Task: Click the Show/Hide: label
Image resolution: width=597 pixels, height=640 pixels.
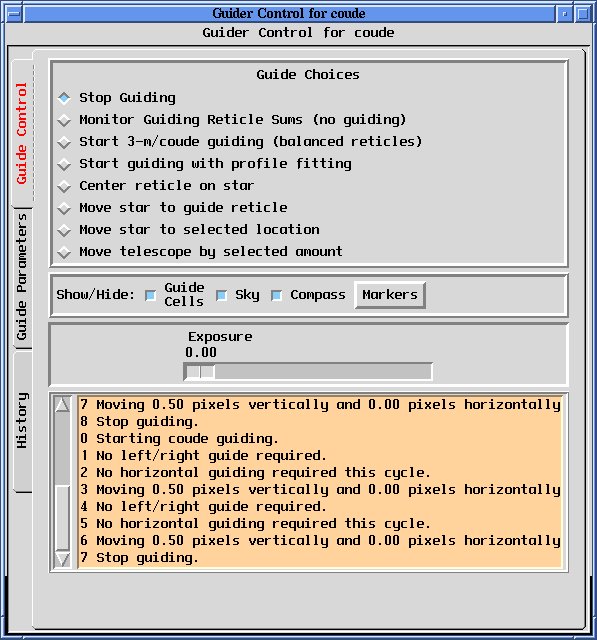Action: point(95,294)
